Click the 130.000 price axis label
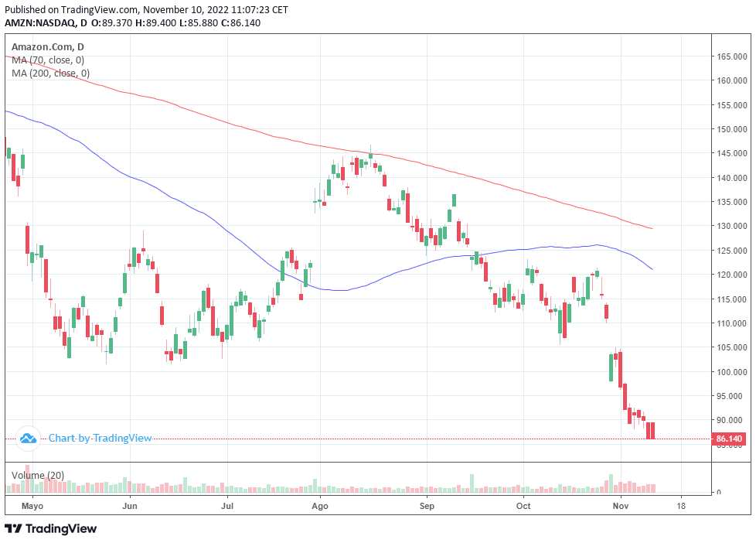This screenshot has height=543, width=756. (731, 226)
